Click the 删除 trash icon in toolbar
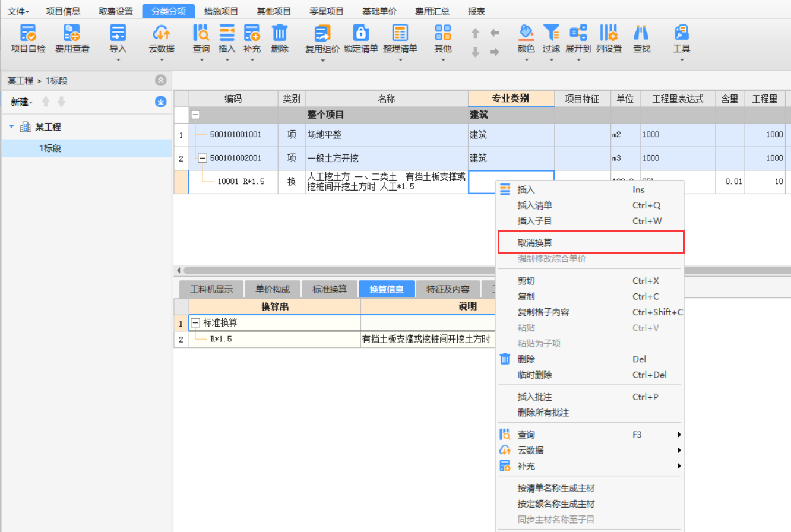Image resolution: width=791 pixels, height=532 pixels. [280, 33]
